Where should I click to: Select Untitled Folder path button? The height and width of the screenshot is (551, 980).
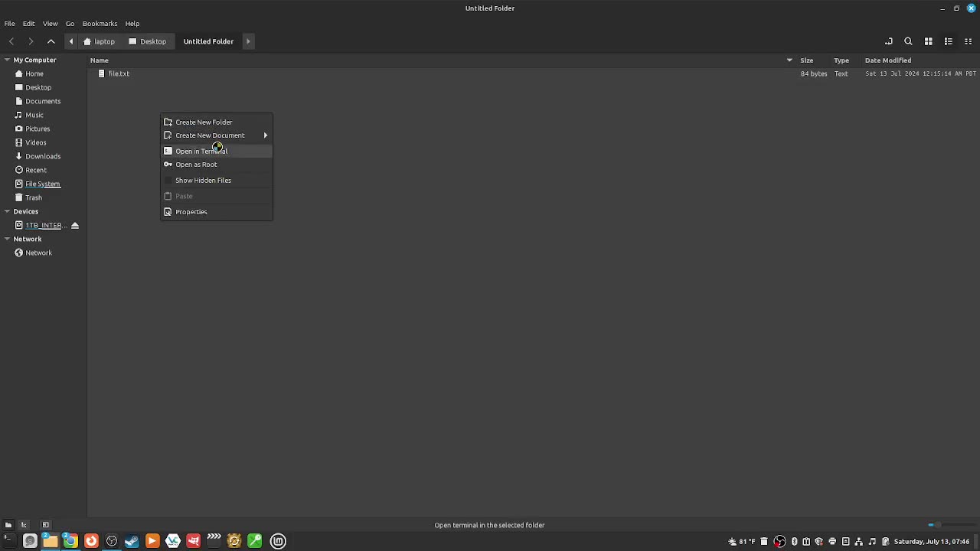[208, 41]
